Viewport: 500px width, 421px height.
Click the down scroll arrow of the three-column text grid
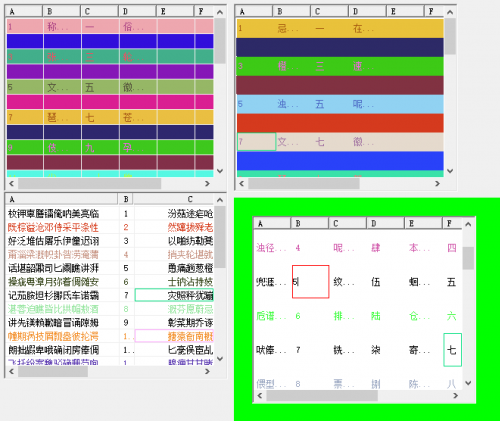click(x=220, y=359)
